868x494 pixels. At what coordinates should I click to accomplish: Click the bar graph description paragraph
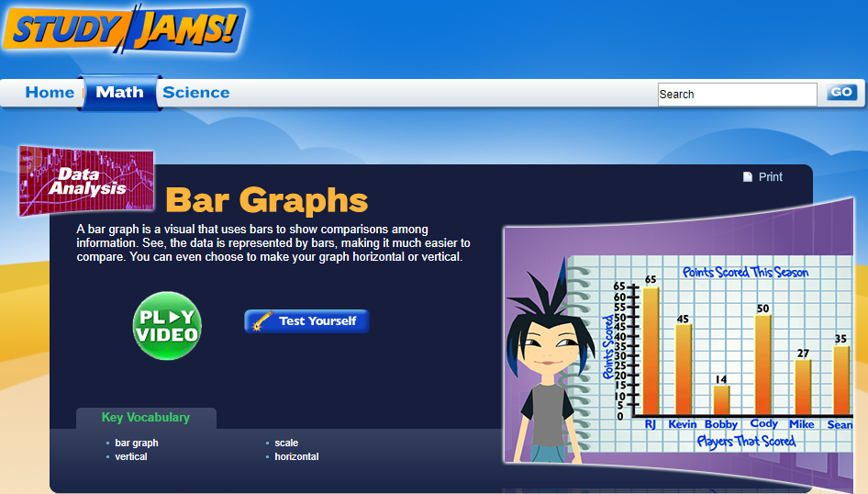click(x=273, y=243)
